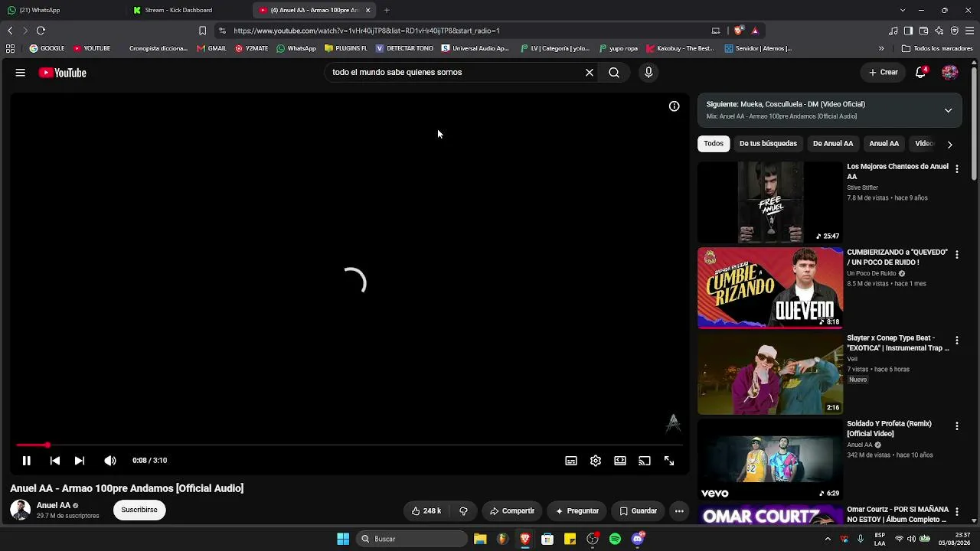The width and height of the screenshot is (980, 551).
Task: Open the Anuel AA channel avatar
Action: click(x=21, y=510)
